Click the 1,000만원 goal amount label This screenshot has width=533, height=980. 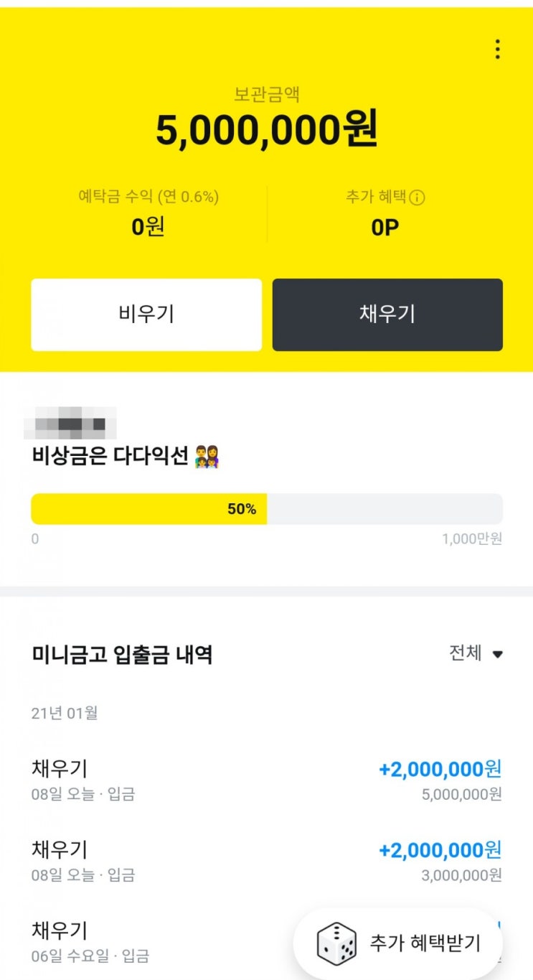tap(472, 538)
